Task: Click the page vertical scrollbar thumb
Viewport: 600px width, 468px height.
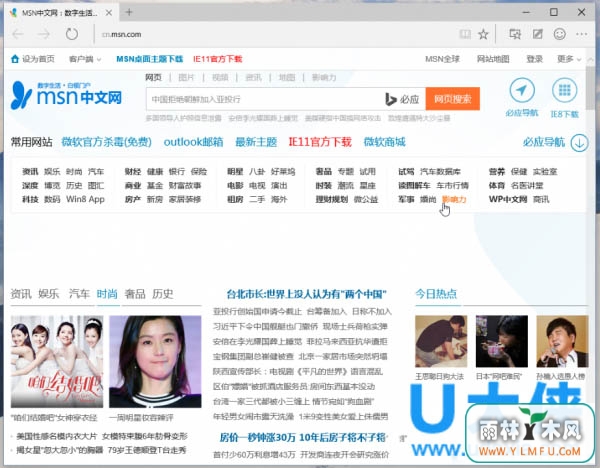Action: (590, 88)
